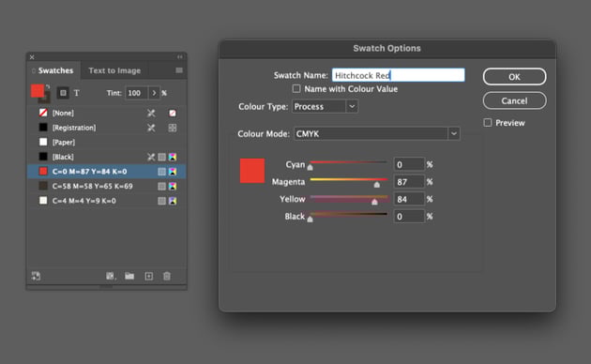Click the Cyan slider handle
This screenshot has height=364, width=591.
(310, 167)
